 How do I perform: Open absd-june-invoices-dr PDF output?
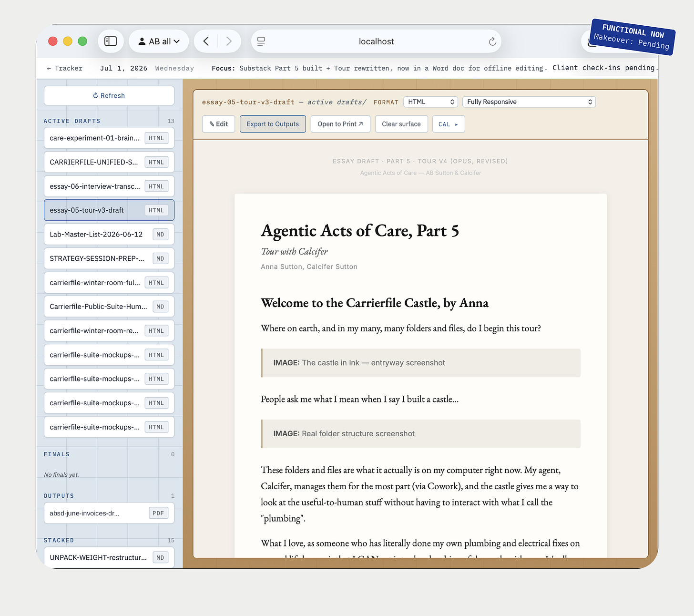pyautogui.click(x=109, y=513)
